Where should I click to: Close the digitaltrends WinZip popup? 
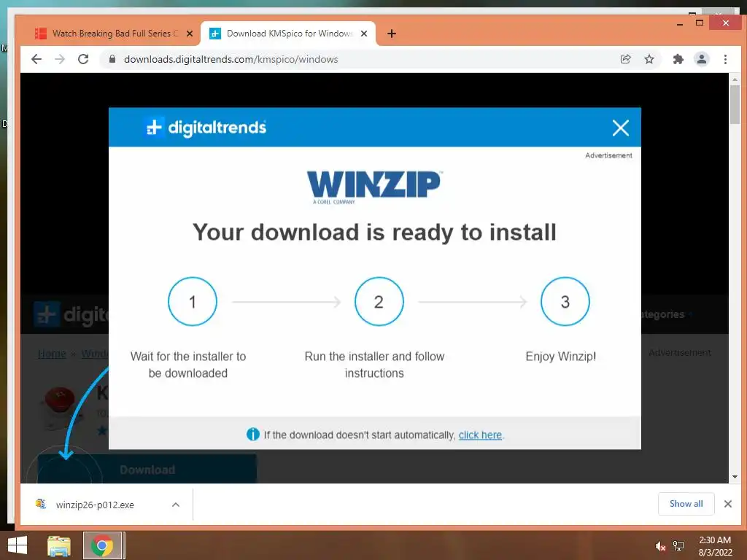(x=620, y=128)
